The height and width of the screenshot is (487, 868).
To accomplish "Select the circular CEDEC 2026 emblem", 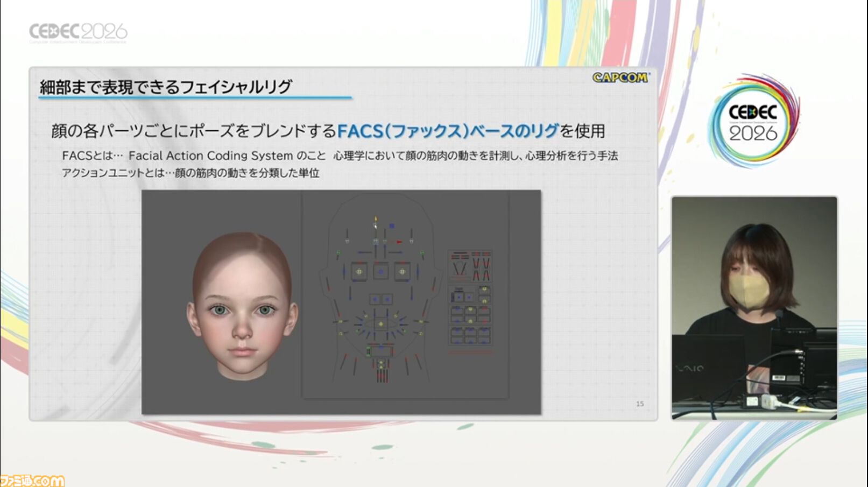I will (x=753, y=121).
